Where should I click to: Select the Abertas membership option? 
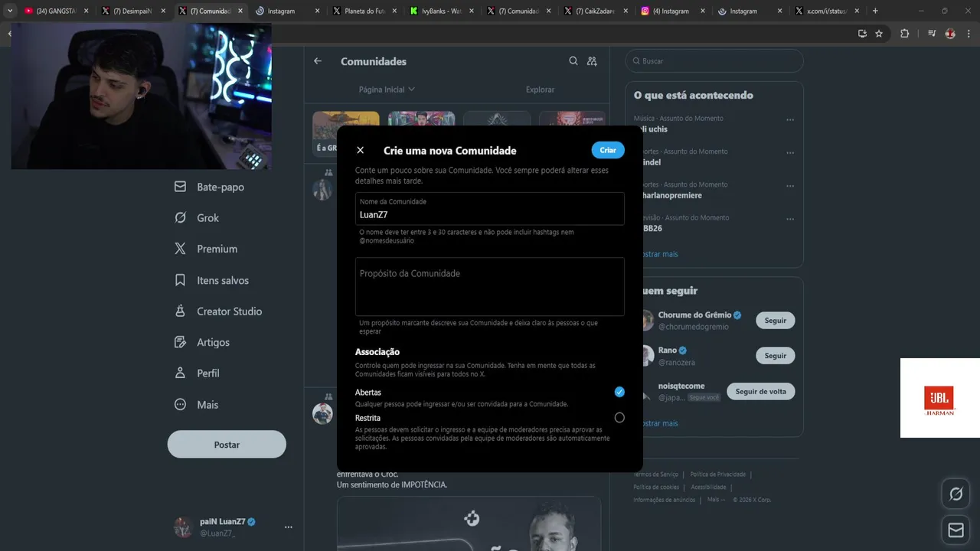tap(619, 392)
